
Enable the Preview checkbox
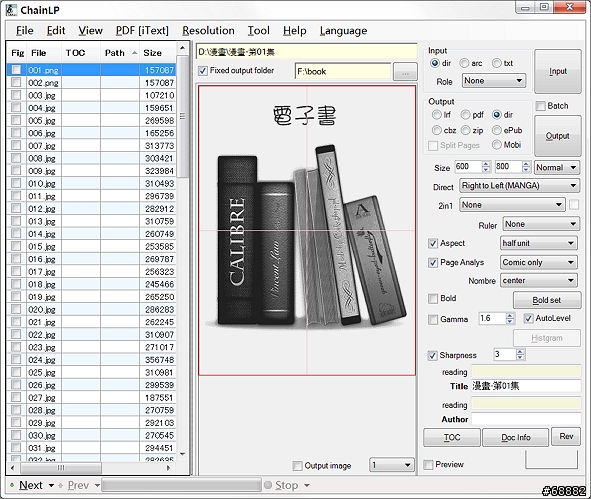click(428, 465)
